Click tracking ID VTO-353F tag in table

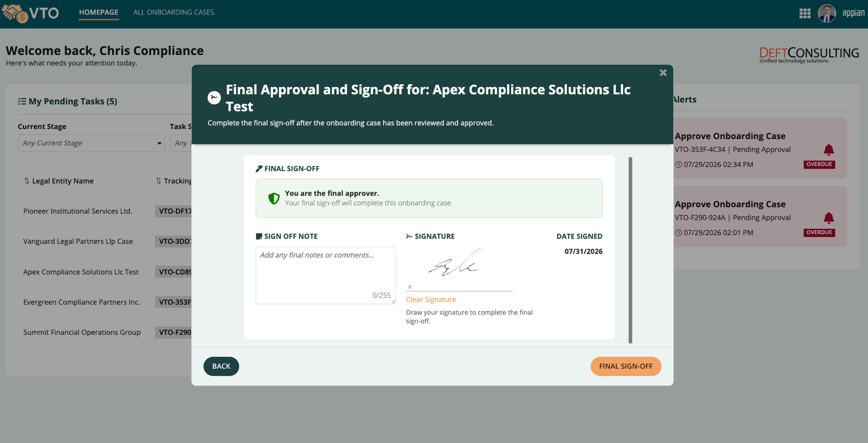click(x=173, y=302)
